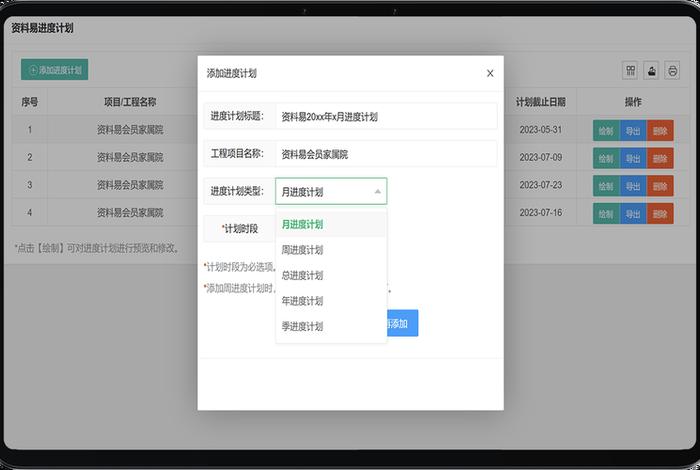Click 绘制 for the row 1 plan
The height and width of the screenshot is (470, 700).
click(606, 130)
